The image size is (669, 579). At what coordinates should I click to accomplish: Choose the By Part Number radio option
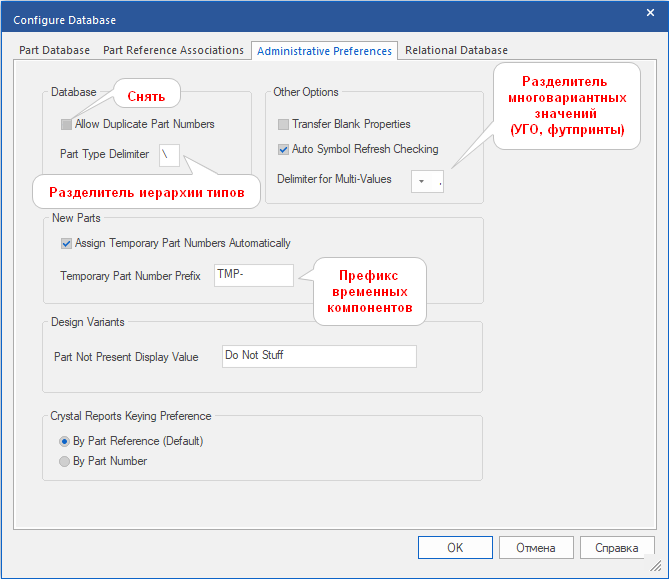pyautogui.click(x=65, y=461)
